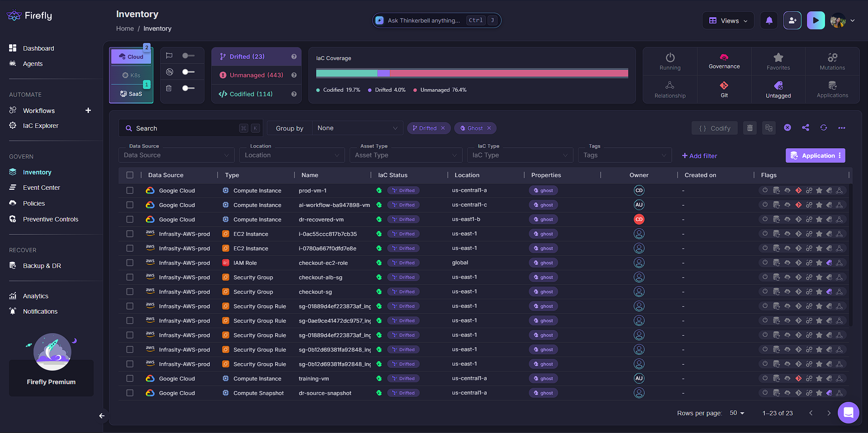Select the Governance filter icon

[724, 61]
